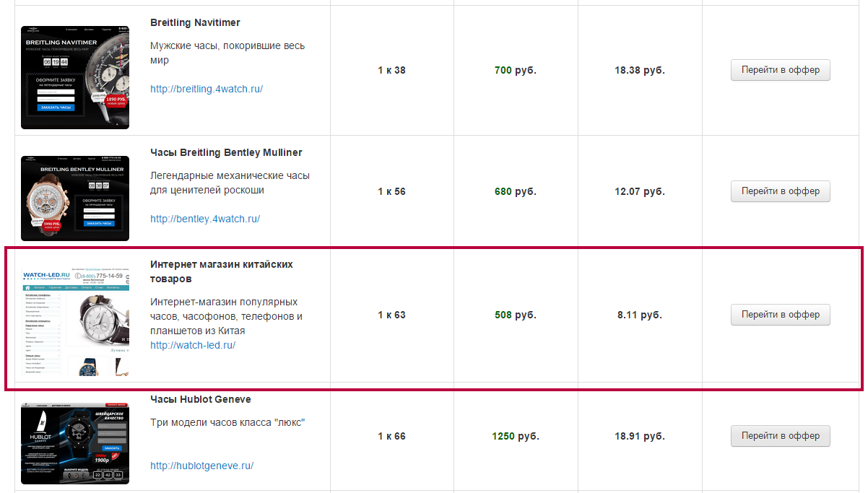Open the bentley.4watch.ru URL
This screenshot has width=868, height=493.
(205, 219)
